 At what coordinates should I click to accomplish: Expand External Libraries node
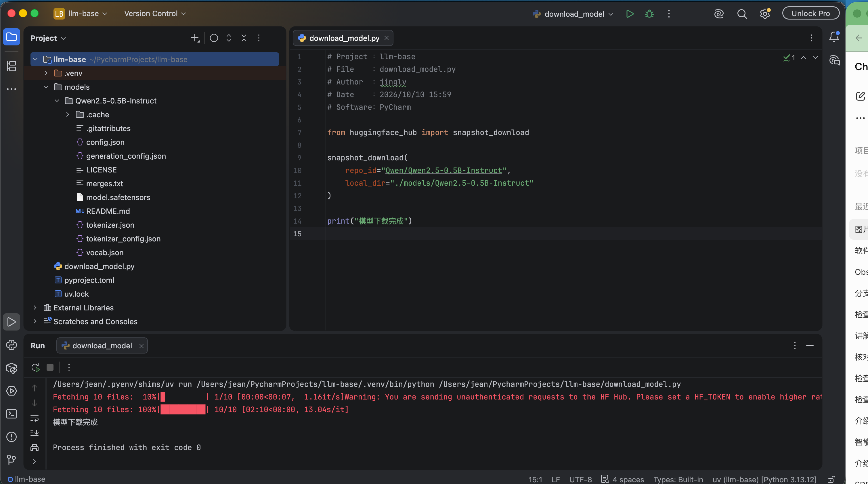pyautogui.click(x=35, y=308)
